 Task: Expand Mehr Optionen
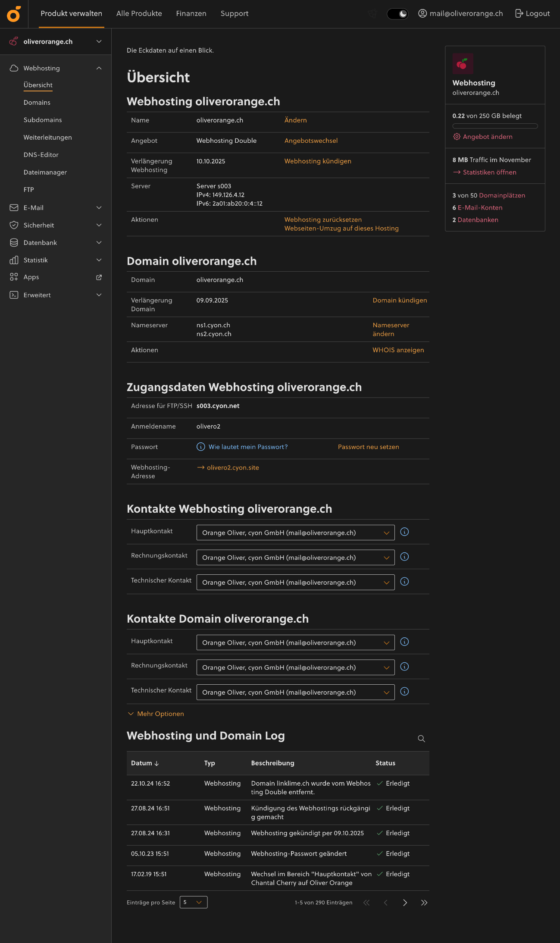tap(156, 714)
